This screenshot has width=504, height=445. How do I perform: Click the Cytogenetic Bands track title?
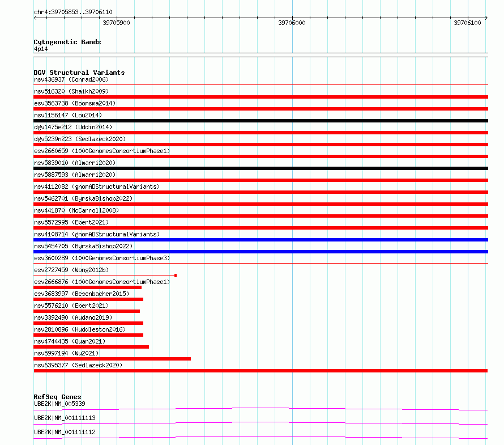(67, 42)
